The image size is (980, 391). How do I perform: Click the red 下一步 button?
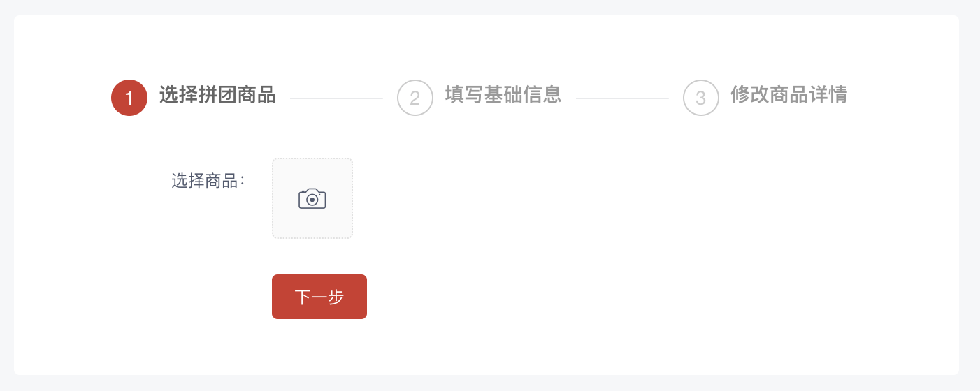coord(319,297)
